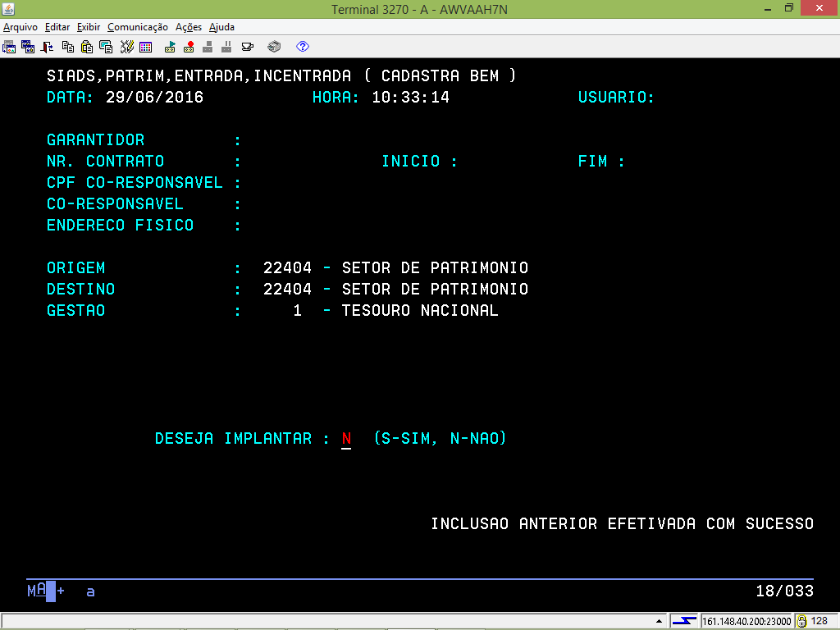This screenshot has height=630, width=840.
Task: Open the Ações menu
Action: [189, 27]
